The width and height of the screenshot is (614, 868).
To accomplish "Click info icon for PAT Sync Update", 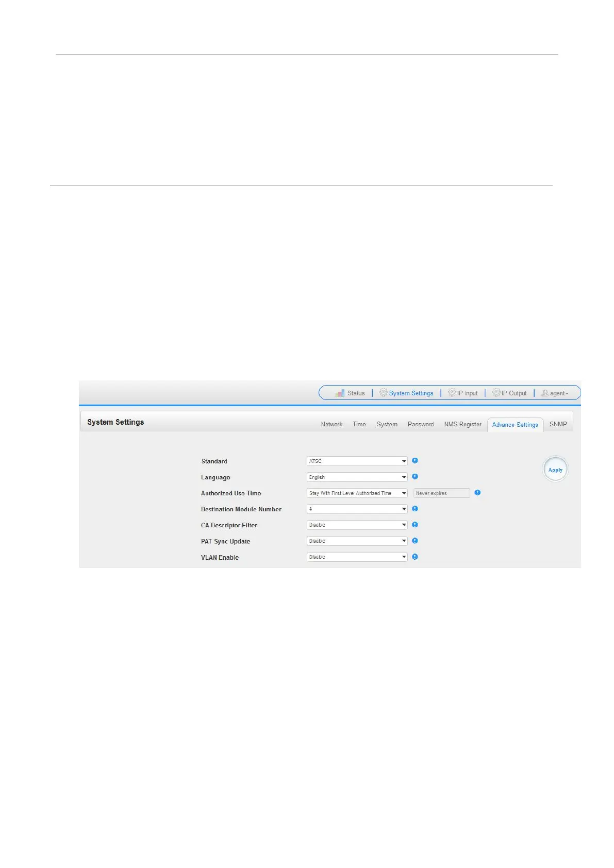I will (x=415, y=541).
